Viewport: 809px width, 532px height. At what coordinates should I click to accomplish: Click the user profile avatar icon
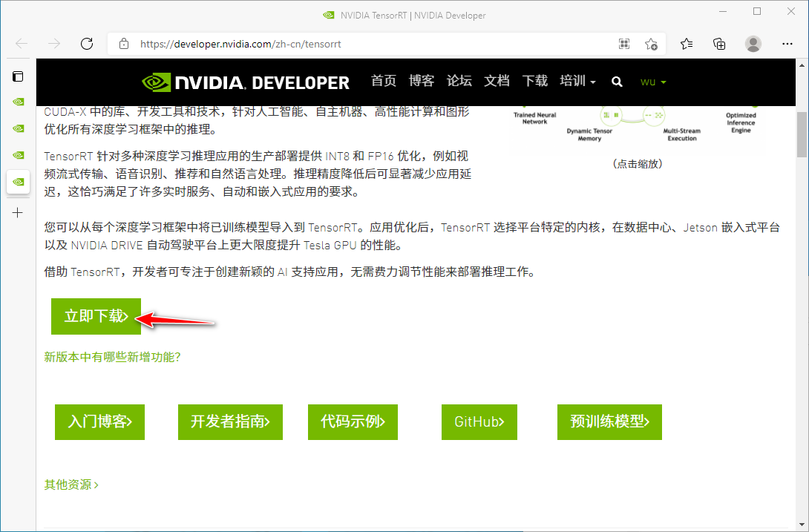(753, 44)
